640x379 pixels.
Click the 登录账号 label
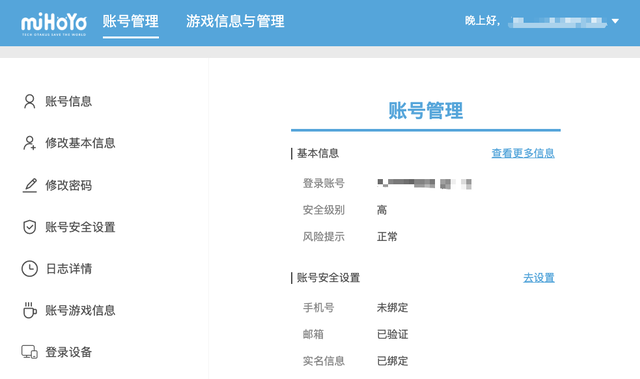pyautogui.click(x=323, y=183)
